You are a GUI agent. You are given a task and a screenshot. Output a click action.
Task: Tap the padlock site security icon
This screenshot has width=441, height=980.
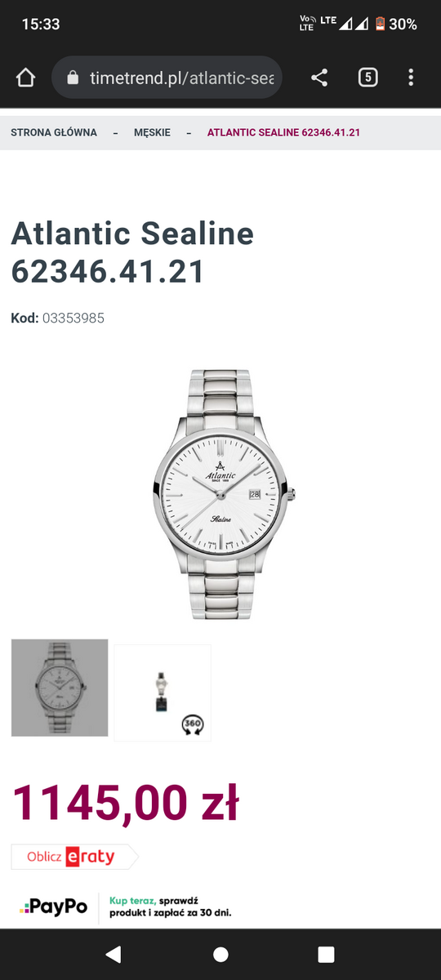pos(73,78)
